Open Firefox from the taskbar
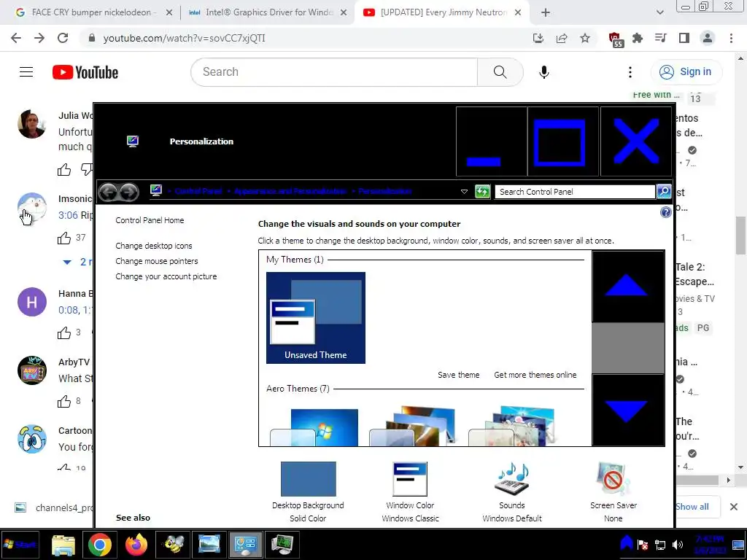This screenshot has height=560, width=747. pyautogui.click(x=136, y=545)
